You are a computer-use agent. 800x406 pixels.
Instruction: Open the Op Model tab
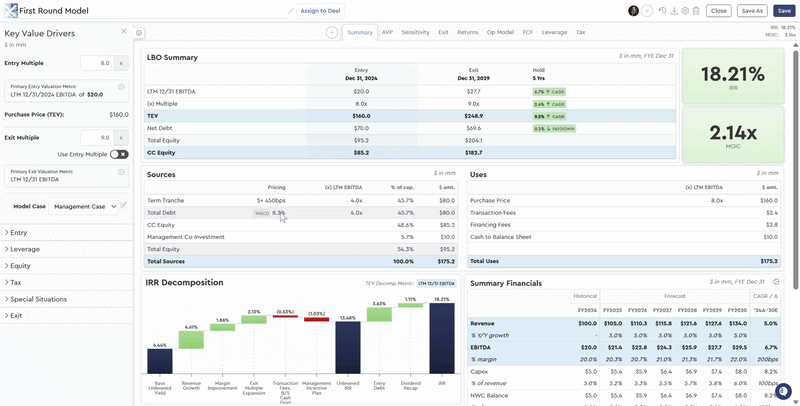[500, 32]
